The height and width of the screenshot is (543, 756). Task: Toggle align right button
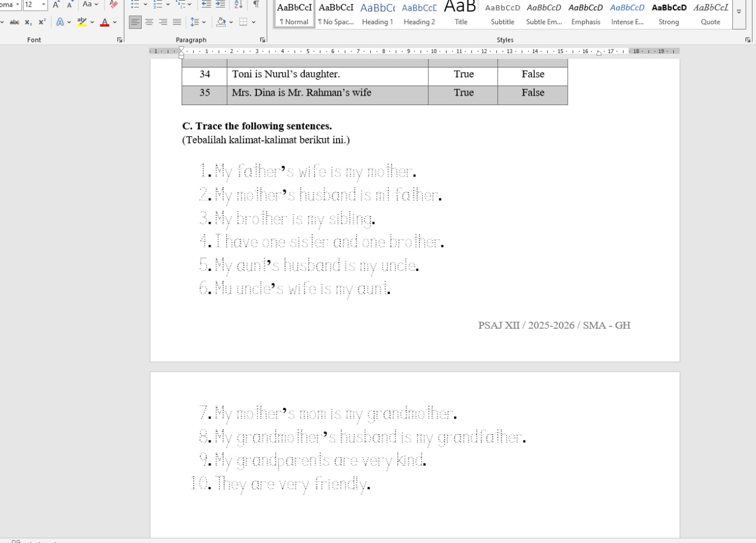click(x=163, y=22)
